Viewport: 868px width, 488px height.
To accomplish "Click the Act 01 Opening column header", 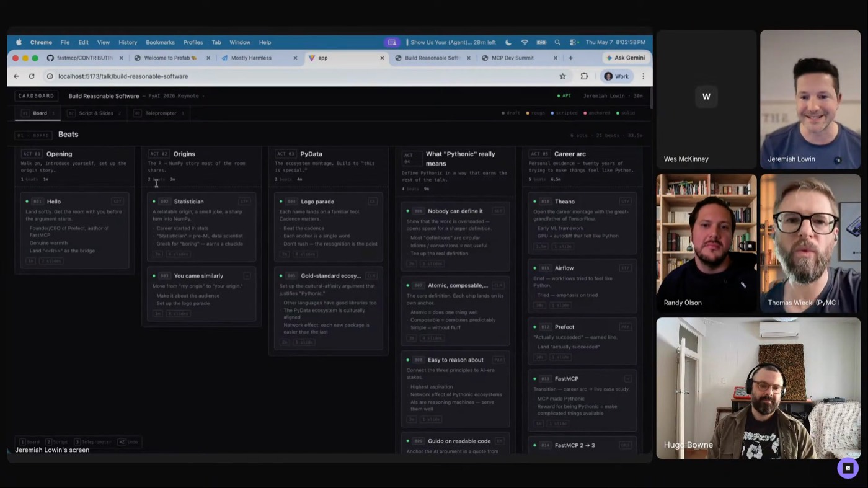I will 74,166.
